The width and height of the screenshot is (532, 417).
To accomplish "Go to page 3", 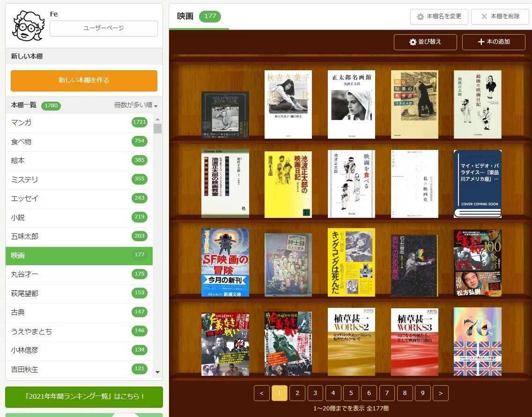I will 315,393.
